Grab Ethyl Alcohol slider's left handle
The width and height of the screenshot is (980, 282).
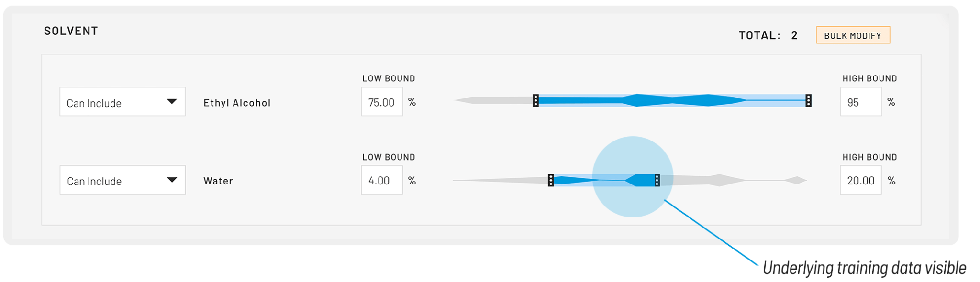[535, 100]
